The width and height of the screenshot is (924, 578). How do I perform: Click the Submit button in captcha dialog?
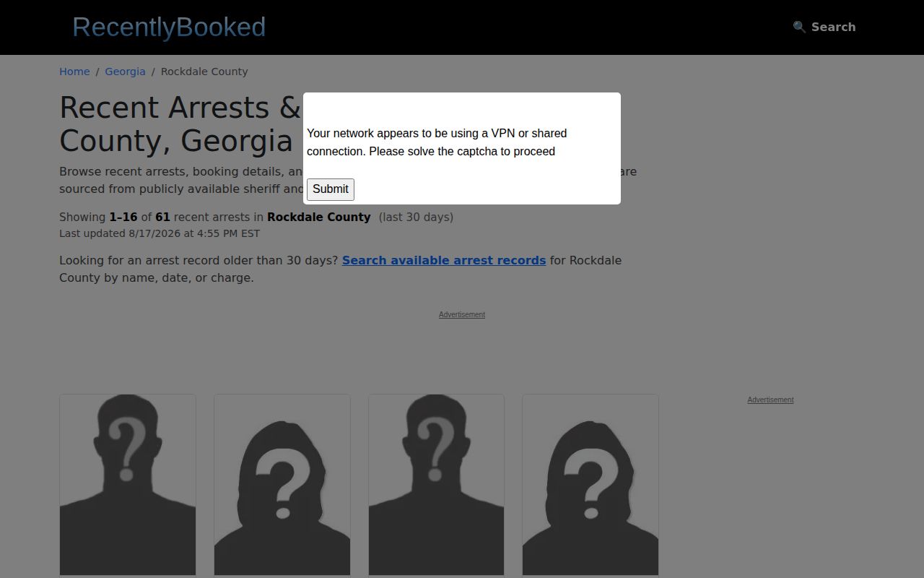point(331,189)
